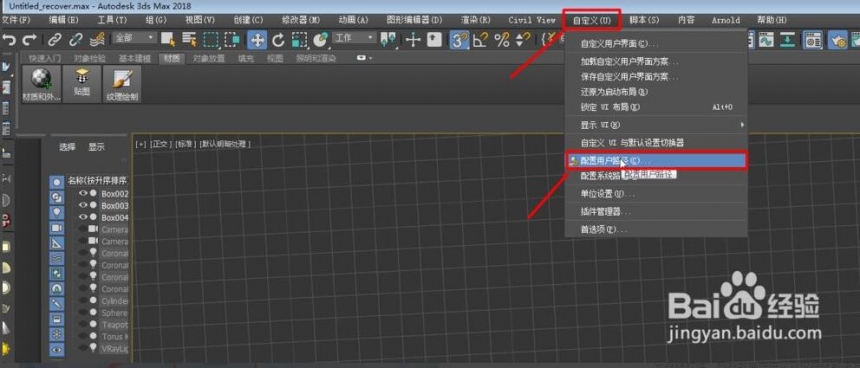Open the Select by Name icon

[189, 39]
